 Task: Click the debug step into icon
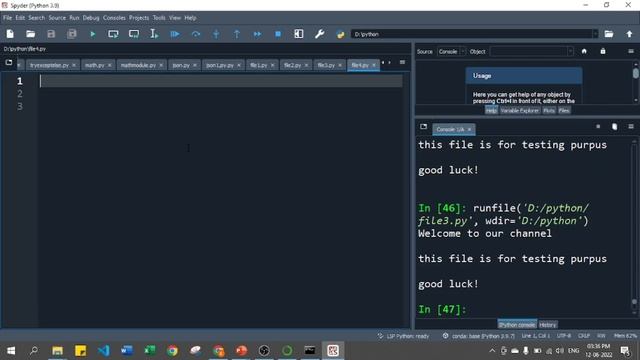216,34
